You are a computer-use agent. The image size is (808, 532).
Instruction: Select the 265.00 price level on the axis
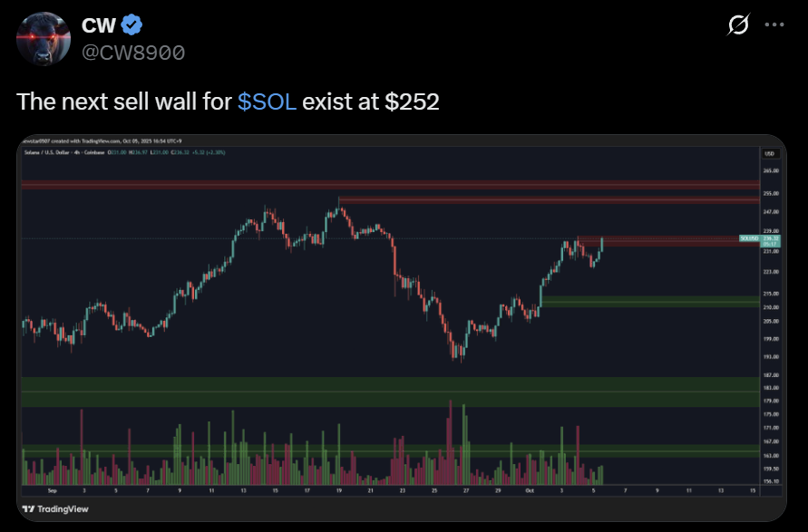(x=770, y=171)
